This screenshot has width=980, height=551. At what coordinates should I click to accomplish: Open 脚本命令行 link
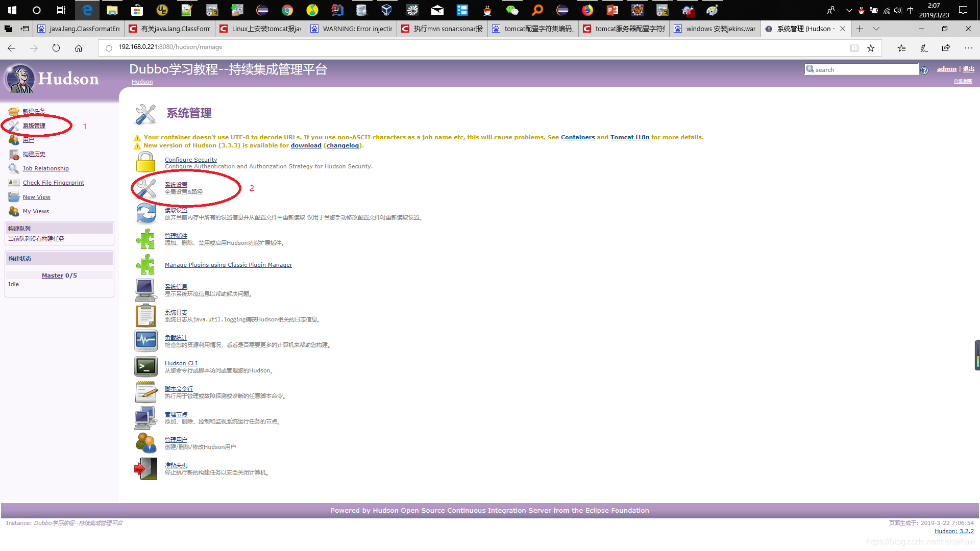click(179, 389)
